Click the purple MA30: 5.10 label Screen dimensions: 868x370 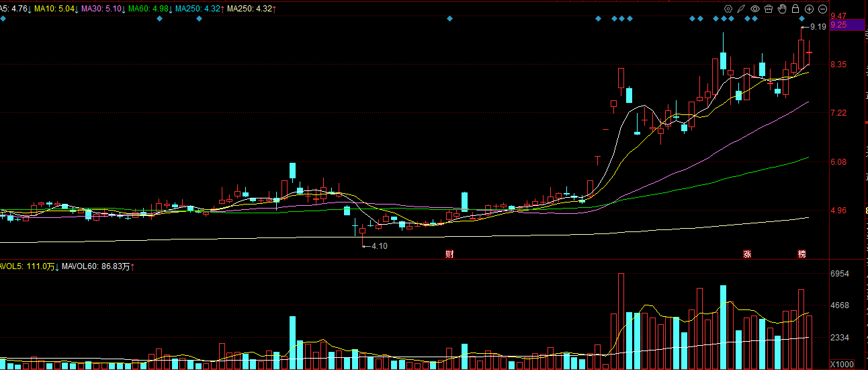[x=103, y=9]
